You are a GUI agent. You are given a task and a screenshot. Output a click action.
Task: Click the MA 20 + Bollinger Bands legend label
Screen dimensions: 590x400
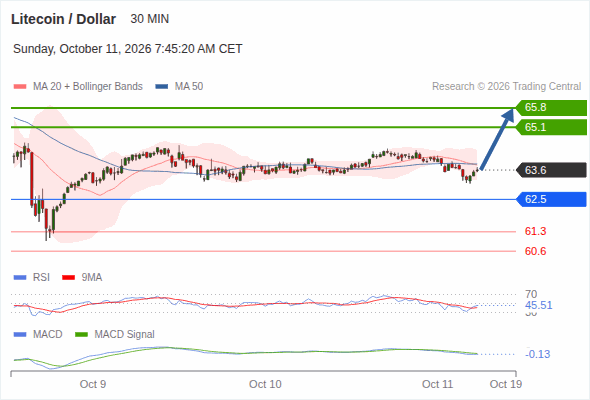88,87
